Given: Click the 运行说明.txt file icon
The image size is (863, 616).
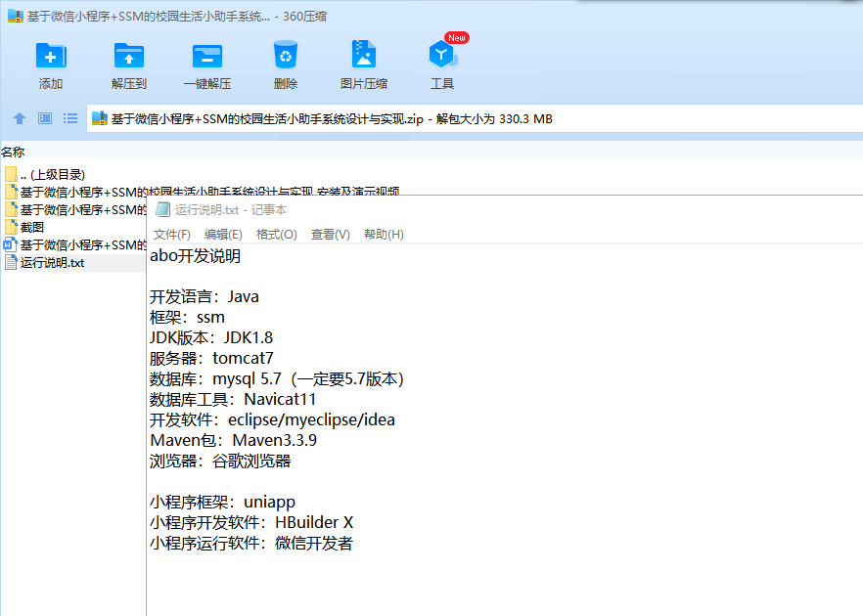Looking at the screenshot, I should (11, 262).
